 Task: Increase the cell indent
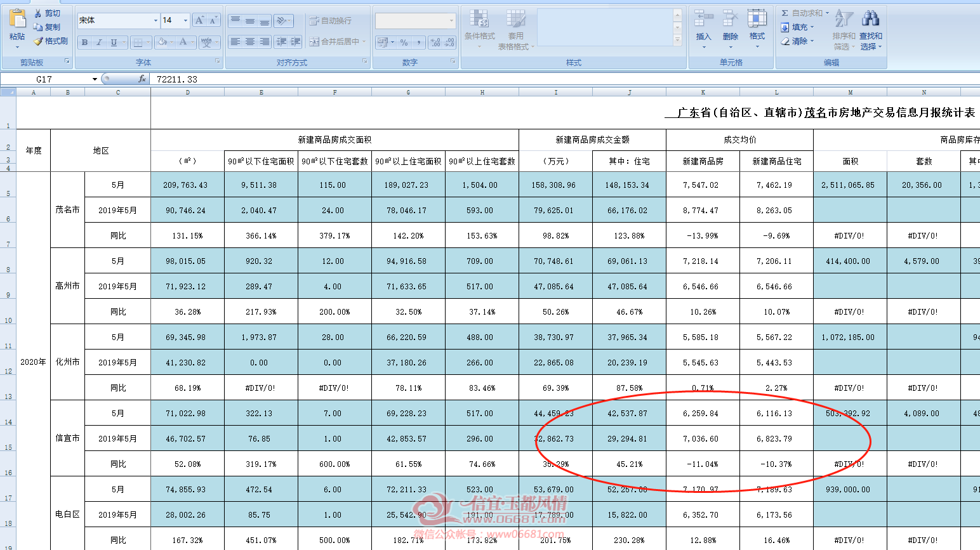(295, 42)
